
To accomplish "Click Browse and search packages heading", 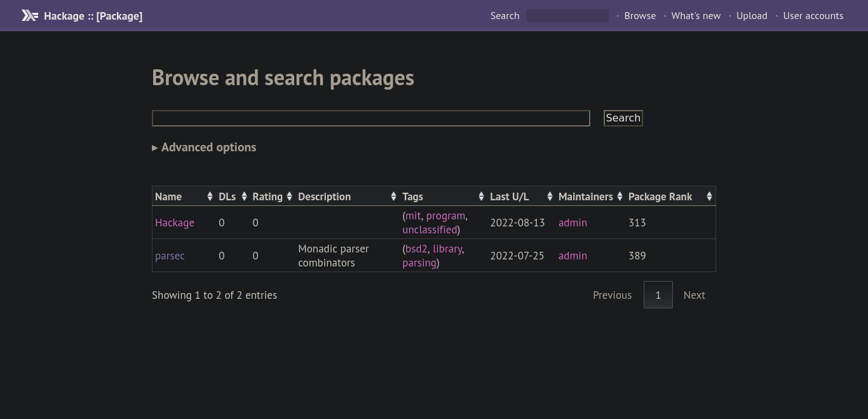I will (x=283, y=78).
